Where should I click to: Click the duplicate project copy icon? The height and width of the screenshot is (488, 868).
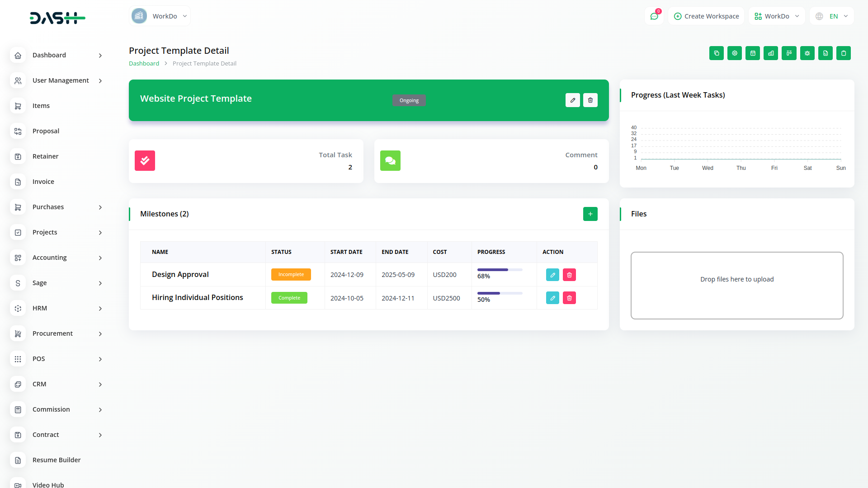[717, 53]
